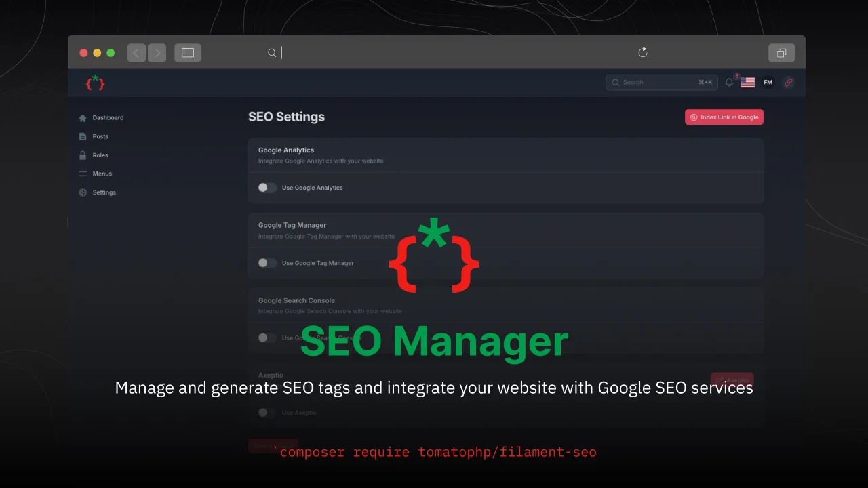
Task: Enable the Use Google Analytics toggle
Action: tap(267, 188)
